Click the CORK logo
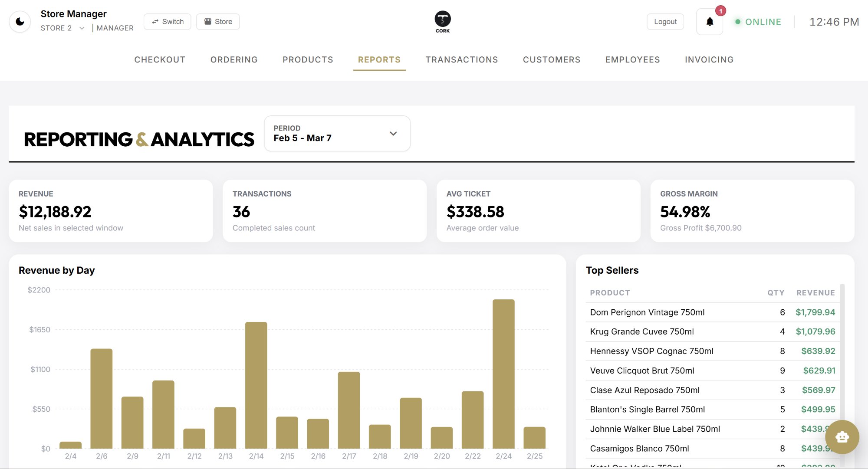 (442, 21)
